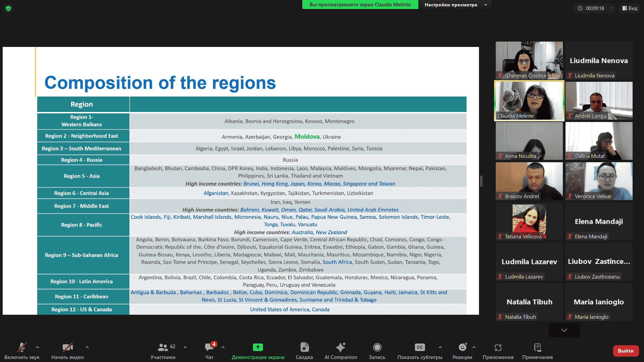Viewport: 644px width, 362px height.
Task: Click the red Leave button
Action: pos(626,351)
